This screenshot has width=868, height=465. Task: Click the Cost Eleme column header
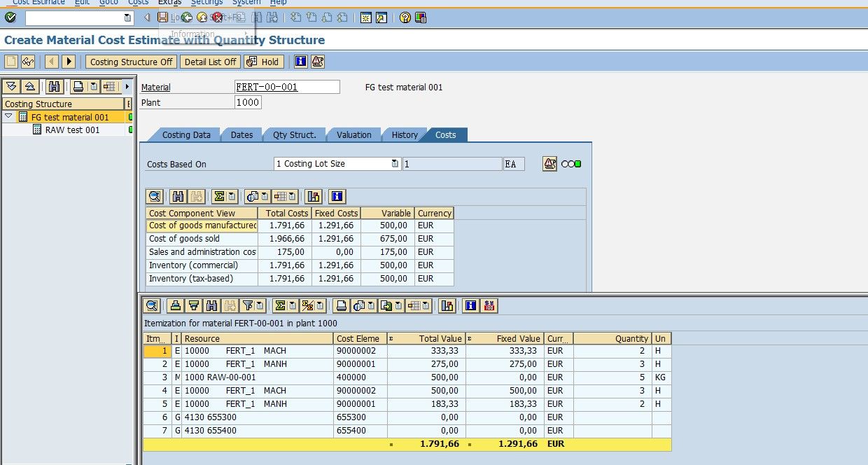pyautogui.click(x=360, y=338)
